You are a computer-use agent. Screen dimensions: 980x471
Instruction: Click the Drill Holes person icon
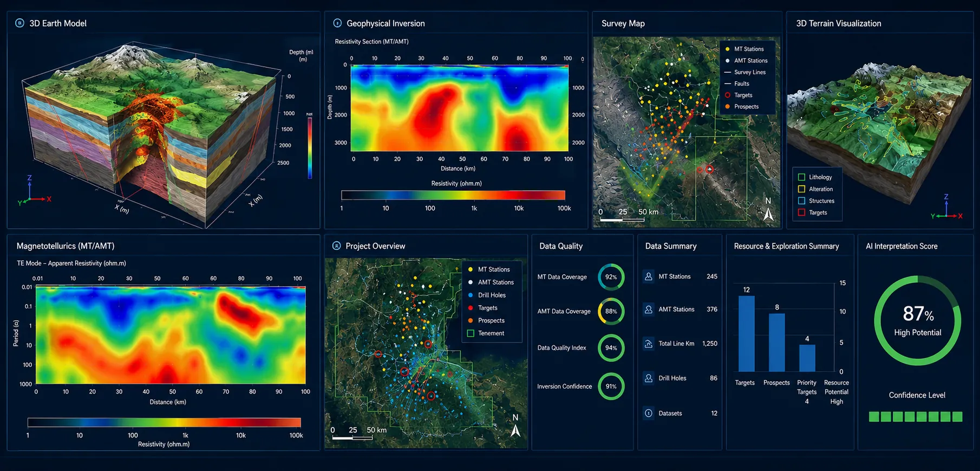point(649,378)
